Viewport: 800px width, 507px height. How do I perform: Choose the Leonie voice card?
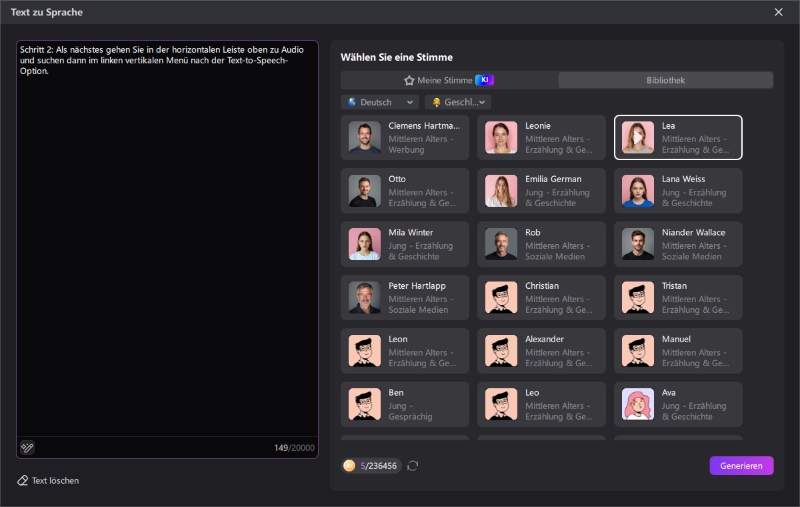pos(541,137)
